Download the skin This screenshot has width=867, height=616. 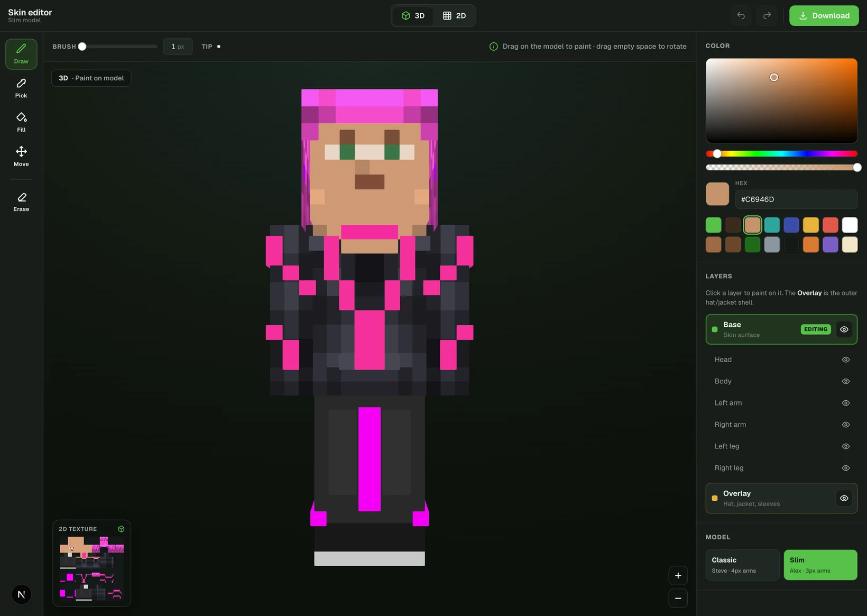click(824, 15)
